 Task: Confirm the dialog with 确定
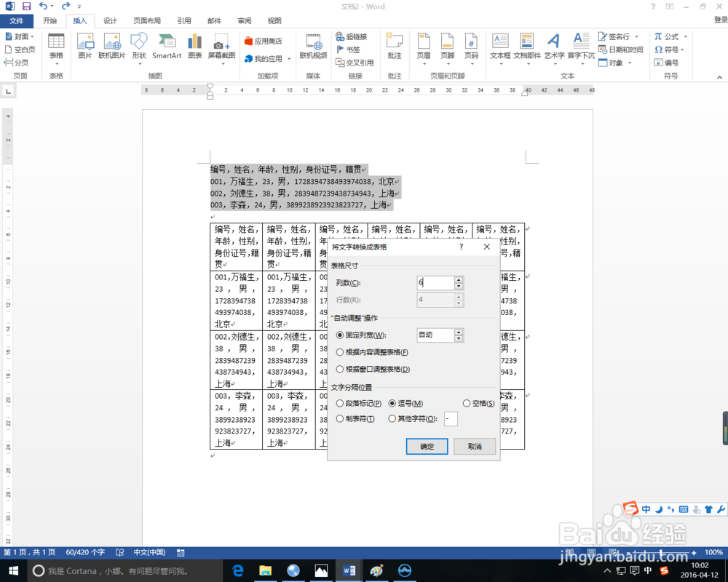[427, 447]
